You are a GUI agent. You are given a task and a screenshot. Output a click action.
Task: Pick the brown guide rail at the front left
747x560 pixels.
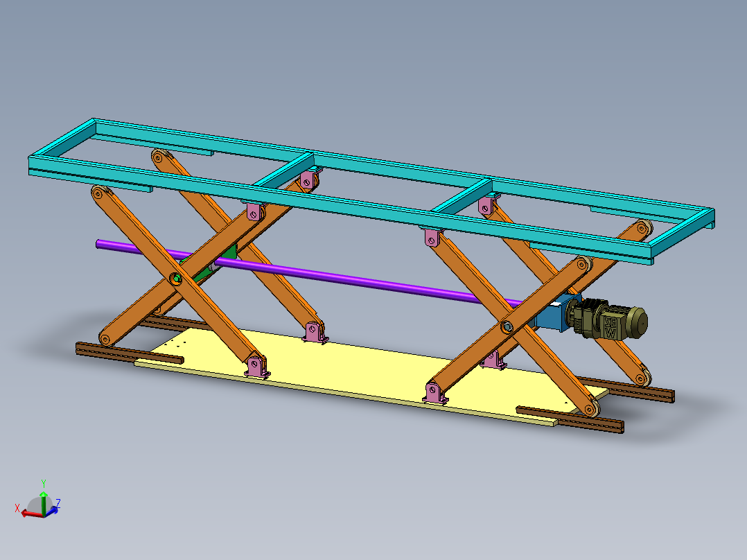click(x=130, y=353)
